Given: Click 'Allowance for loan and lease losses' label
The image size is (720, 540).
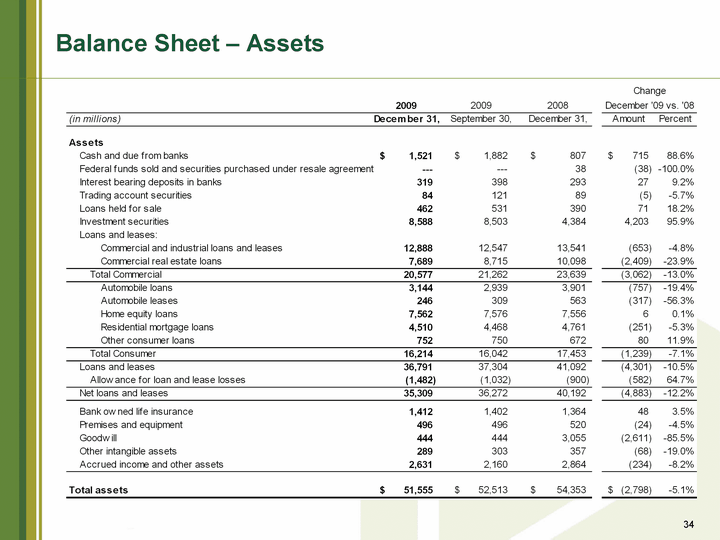Looking at the screenshot, I should click(x=168, y=380).
